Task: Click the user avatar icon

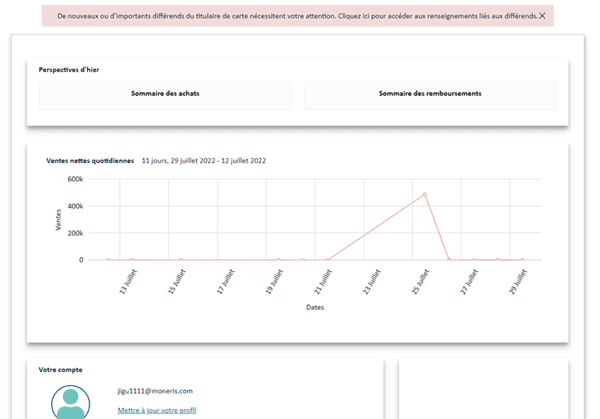Action: coord(70,403)
